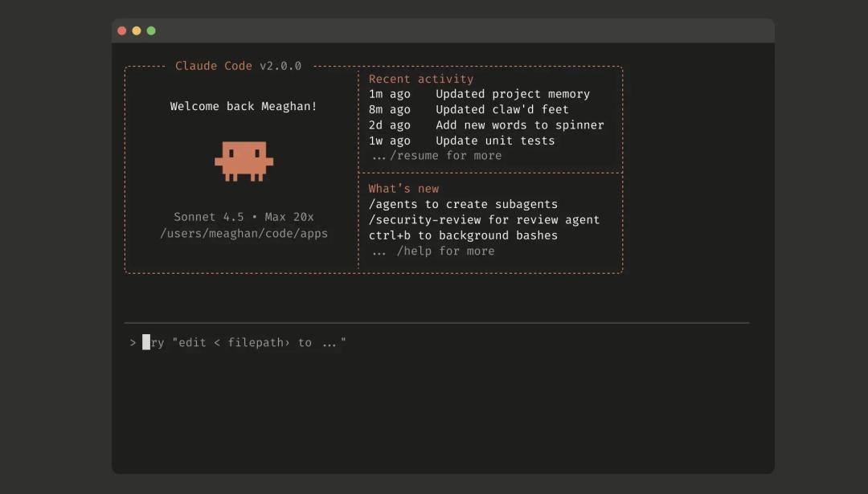This screenshot has width=868, height=494.
Task: Click the red close window button
Action: [122, 31]
